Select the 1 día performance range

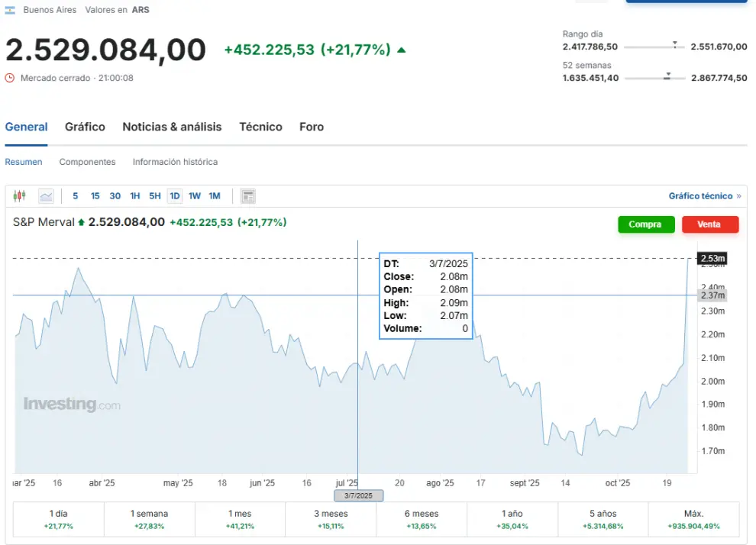click(x=58, y=519)
